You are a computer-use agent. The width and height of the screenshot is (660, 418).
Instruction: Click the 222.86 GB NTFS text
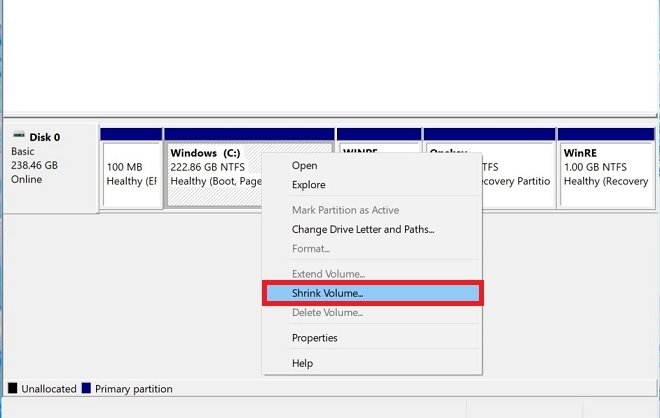point(208,167)
